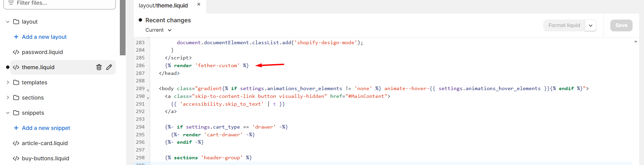
Task: Click the closing script tag on line 285
Action: coord(178,58)
